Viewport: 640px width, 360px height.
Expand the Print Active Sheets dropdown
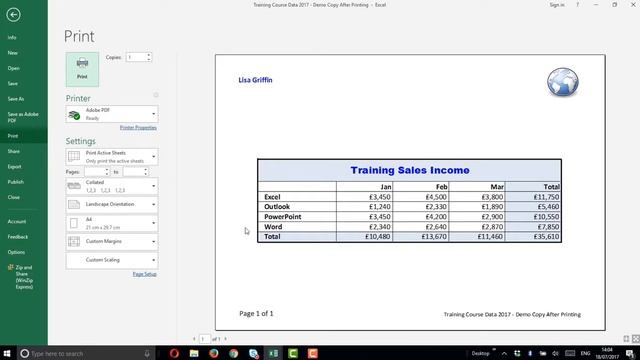click(x=112, y=157)
